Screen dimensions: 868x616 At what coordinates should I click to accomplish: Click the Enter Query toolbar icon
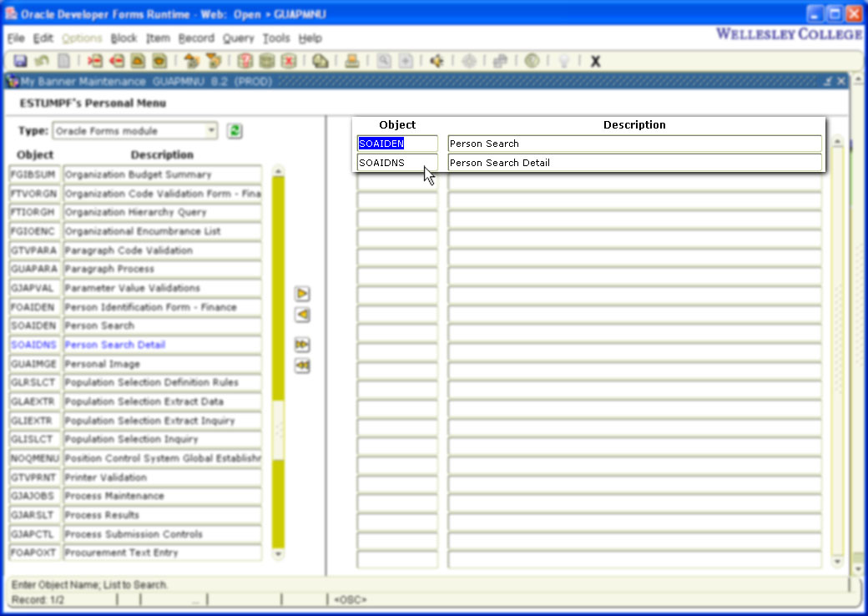click(245, 61)
